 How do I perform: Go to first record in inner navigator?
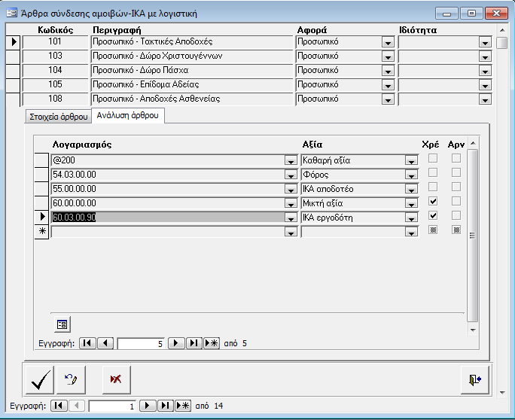coord(87,343)
